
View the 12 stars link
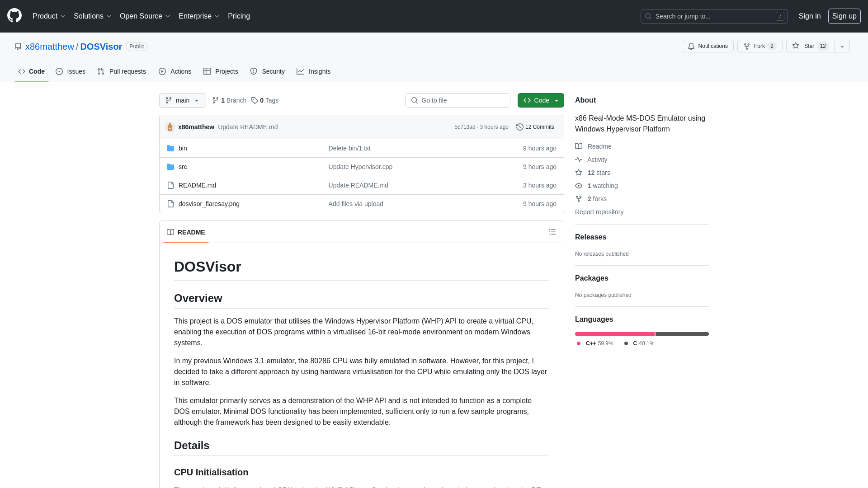tap(593, 173)
